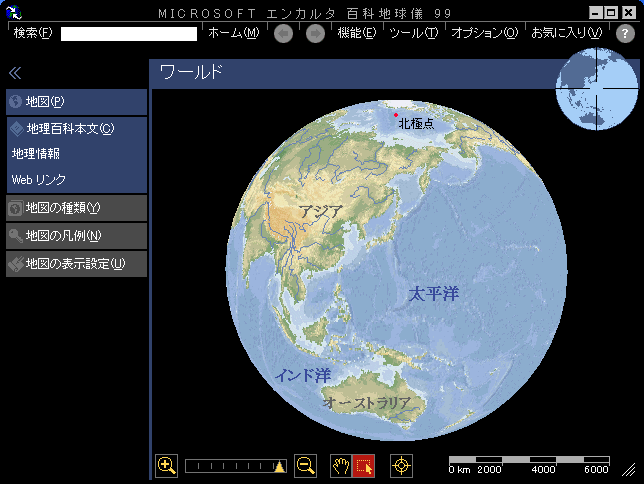
Task: Expand the 地図の表示設定(U) panel
Action: 77,264
